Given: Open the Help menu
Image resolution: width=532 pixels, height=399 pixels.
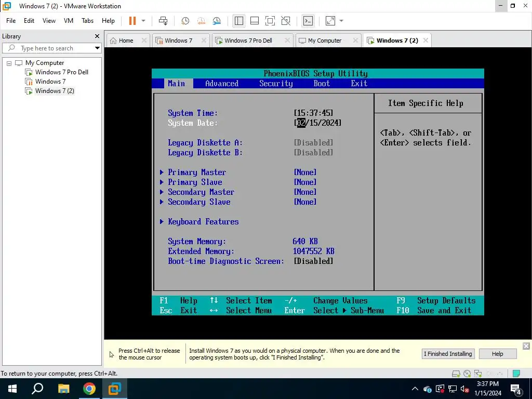Looking at the screenshot, I should pos(108,21).
